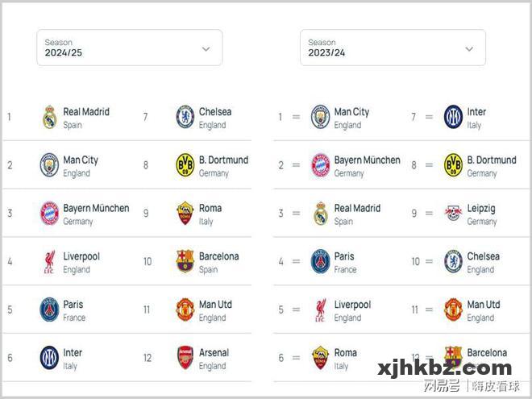Click the Inter logo at rank 6 in the 2024/25 list
532x399 pixels.
coord(49,358)
